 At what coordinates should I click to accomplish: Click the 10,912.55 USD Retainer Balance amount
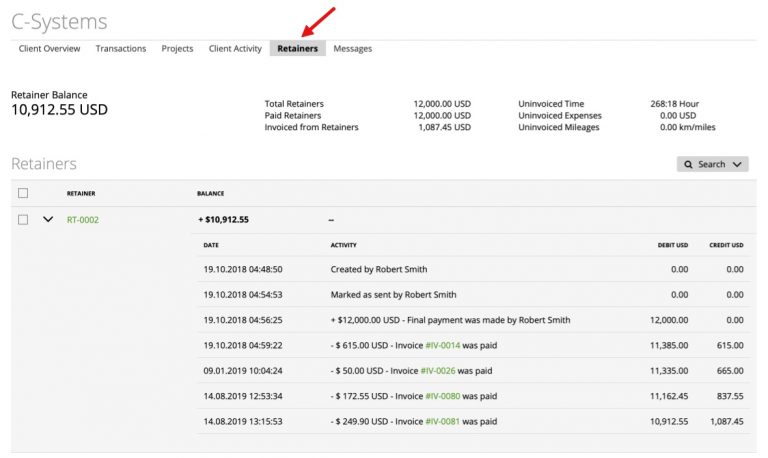(x=59, y=110)
